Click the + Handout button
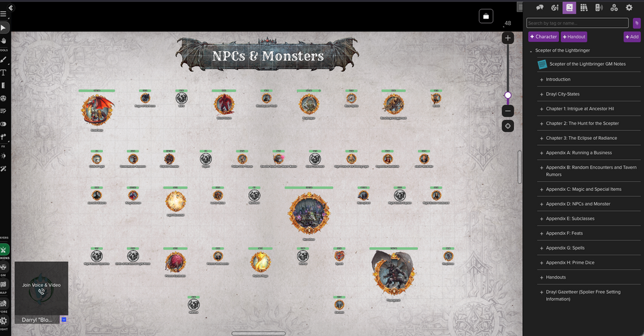This screenshot has width=644, height=336. (574, 37)
